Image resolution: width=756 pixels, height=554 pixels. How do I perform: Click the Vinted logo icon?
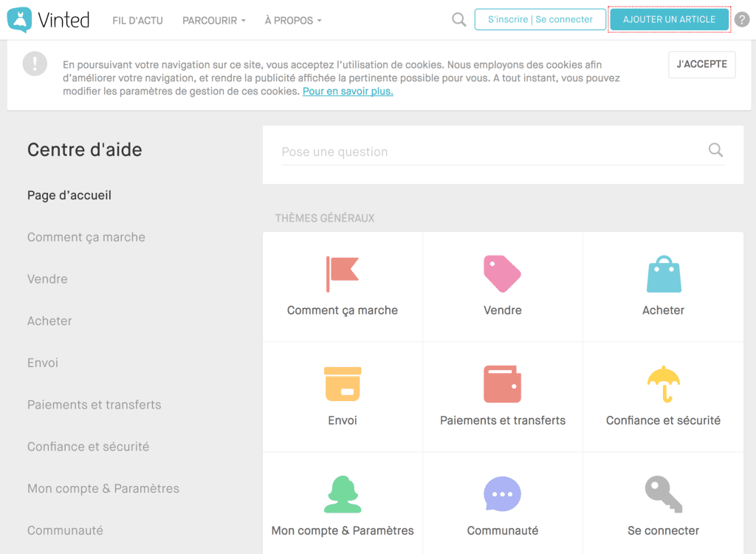[x=19, y=20]
